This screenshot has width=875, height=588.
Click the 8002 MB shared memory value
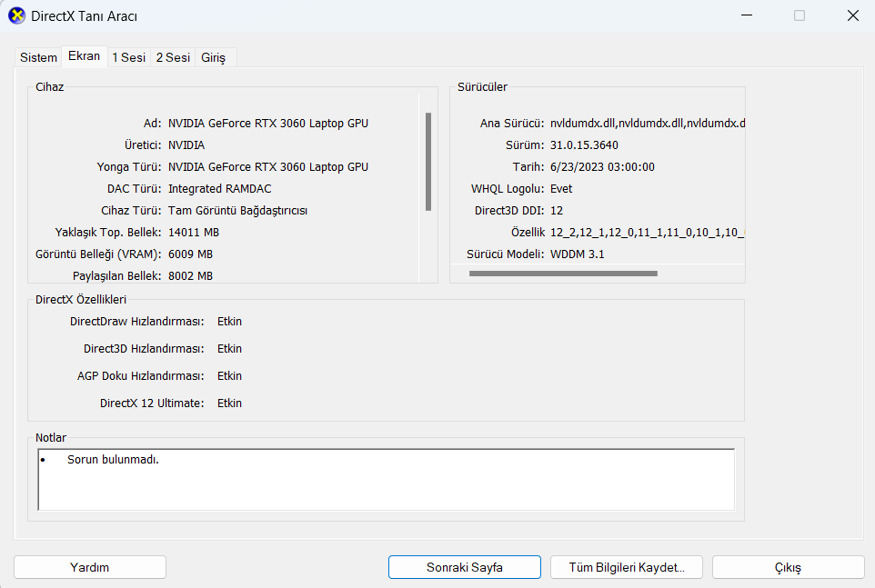[x=190, y=275]
